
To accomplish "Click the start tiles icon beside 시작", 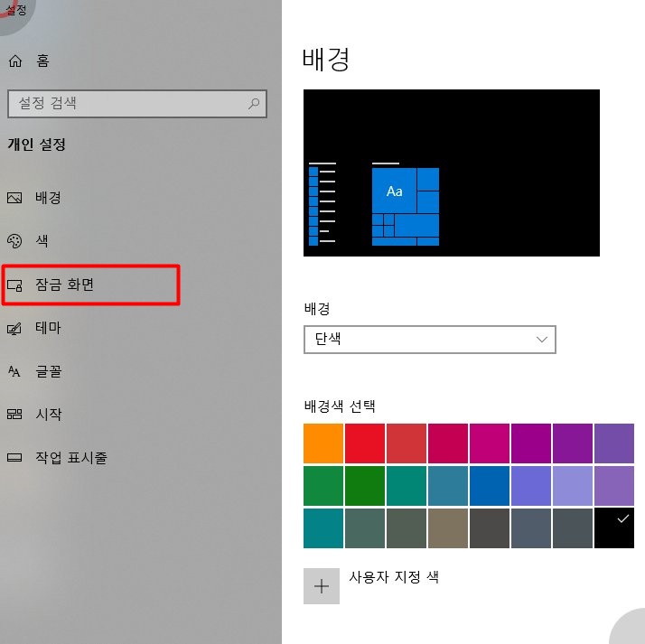I will (x=14, y=414).
